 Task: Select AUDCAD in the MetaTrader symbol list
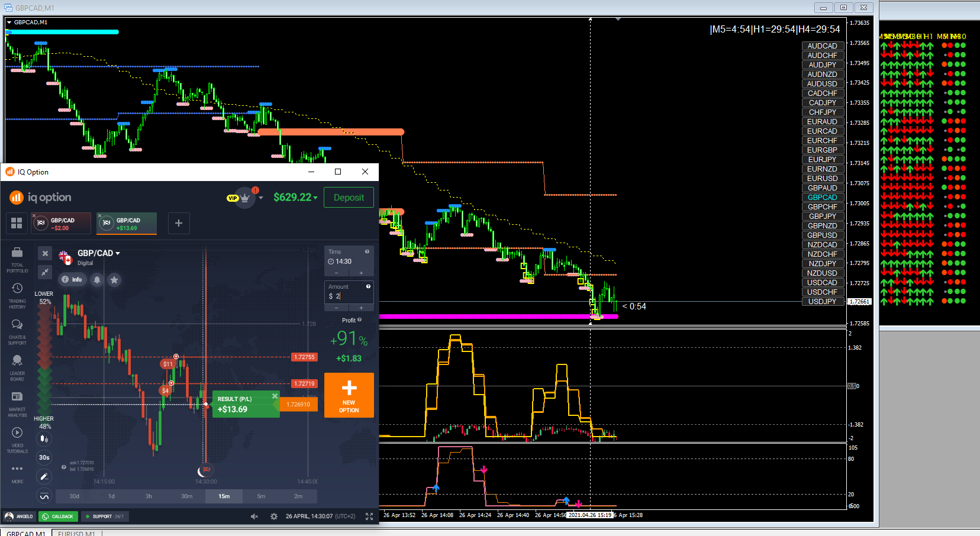point(823,46)
